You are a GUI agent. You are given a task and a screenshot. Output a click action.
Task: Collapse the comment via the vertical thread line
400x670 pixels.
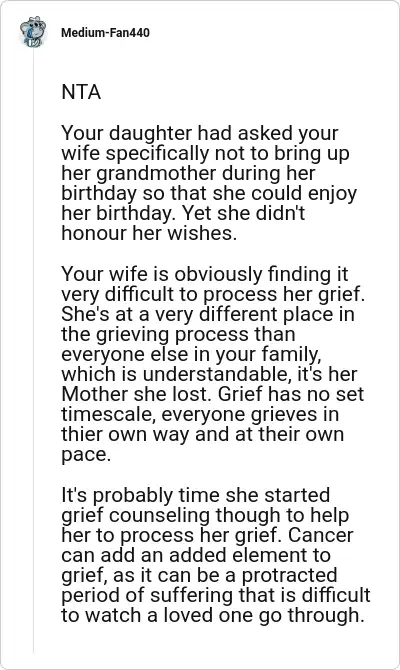33,350
